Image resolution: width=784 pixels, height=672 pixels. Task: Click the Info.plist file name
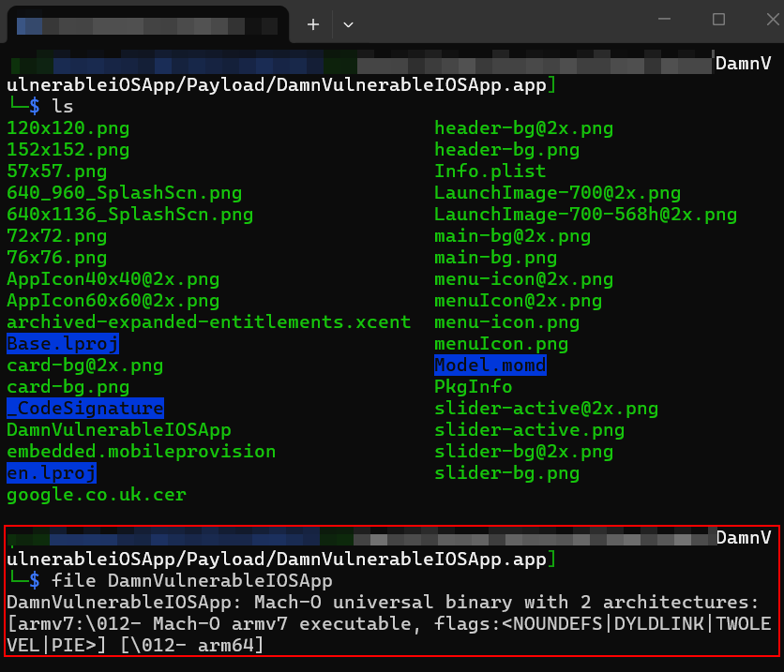(x=490, y=172)
